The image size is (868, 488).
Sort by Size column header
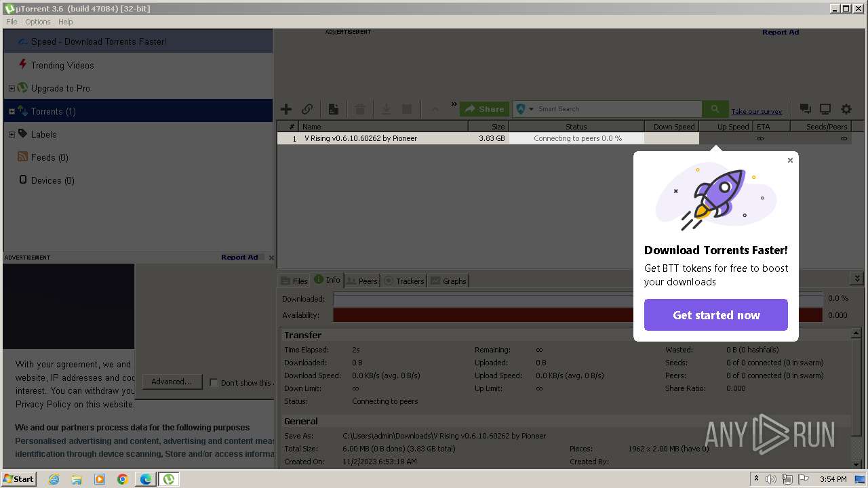pyautogui.click(x=488, y=127)
